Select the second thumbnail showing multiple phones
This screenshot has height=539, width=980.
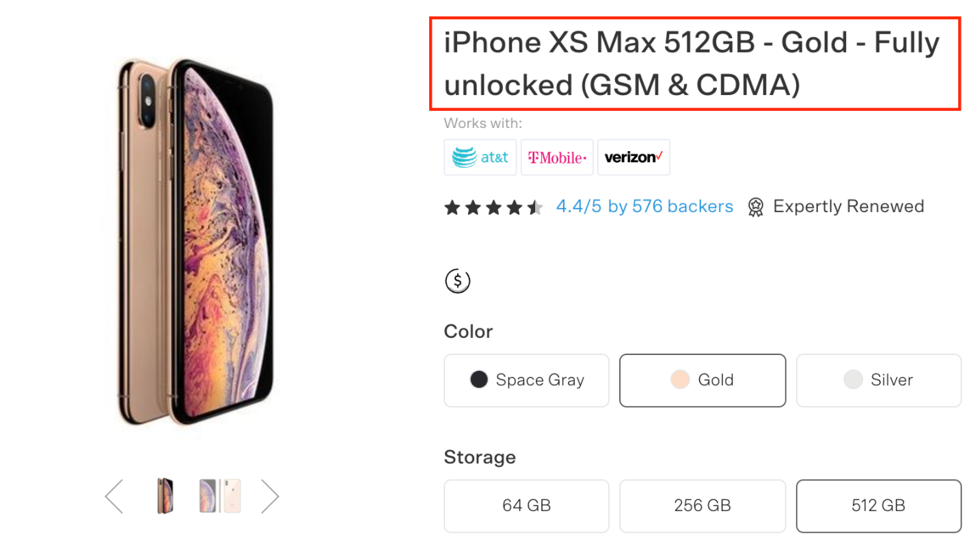(220, 496)
